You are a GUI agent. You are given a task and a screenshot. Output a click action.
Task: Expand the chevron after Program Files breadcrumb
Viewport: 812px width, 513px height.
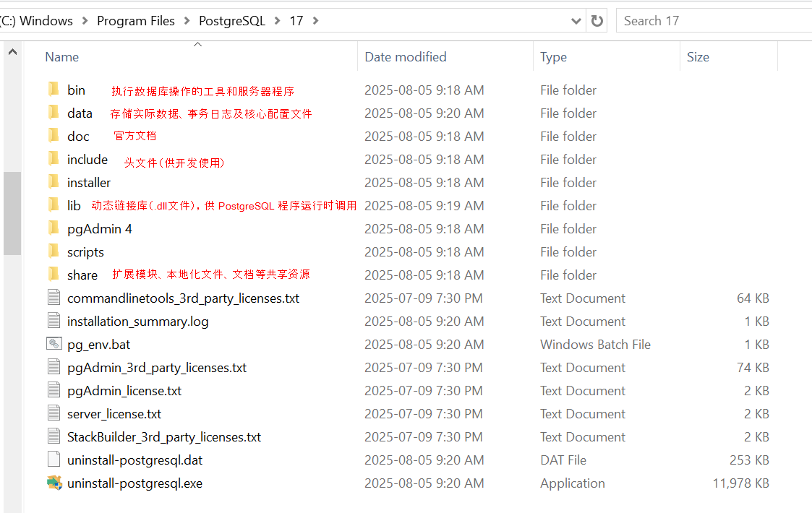point(187,21)
